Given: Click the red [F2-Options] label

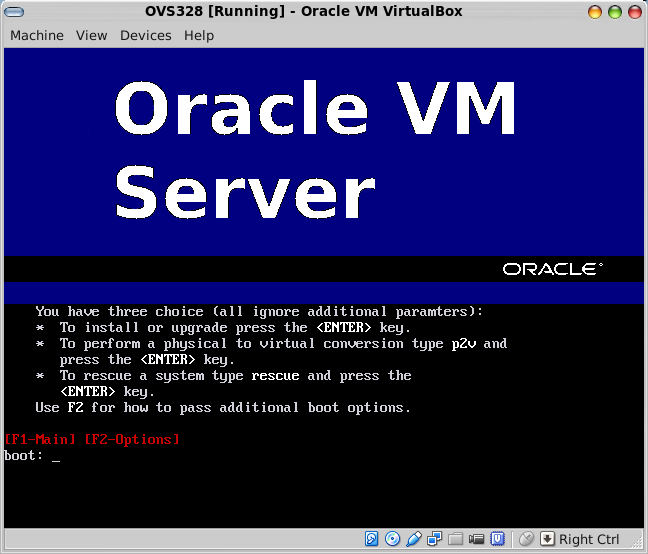Looking at the screenshot, I should [x=132, y=439].
